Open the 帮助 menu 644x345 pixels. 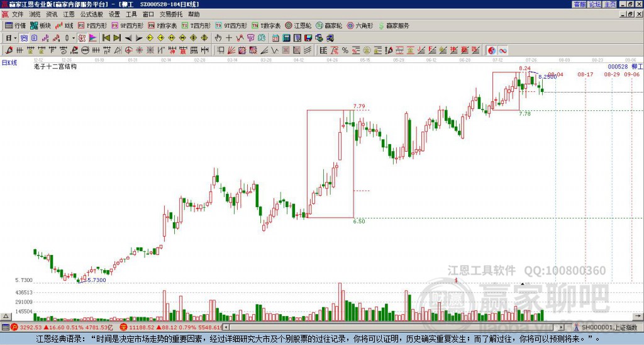click(x=194, y=14)
